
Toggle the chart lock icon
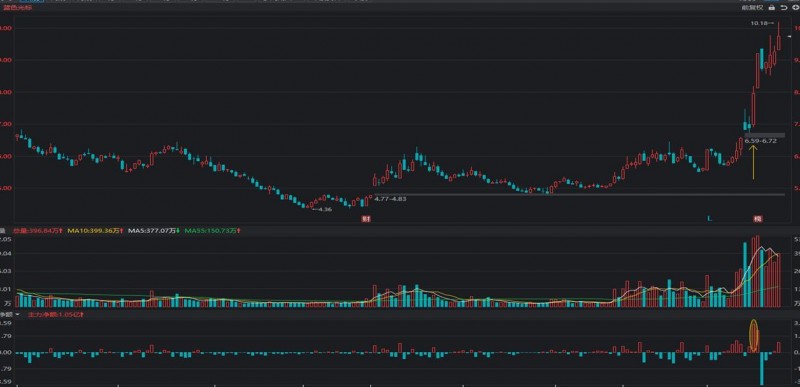coord(771,8)
